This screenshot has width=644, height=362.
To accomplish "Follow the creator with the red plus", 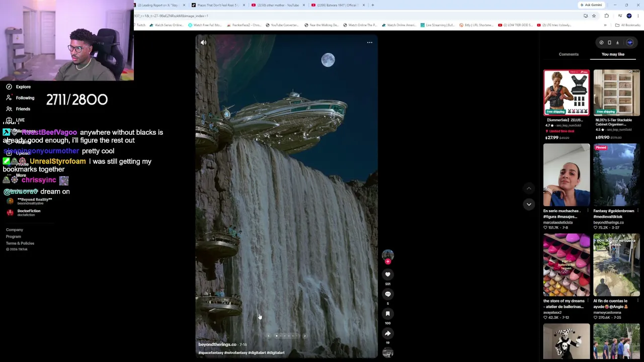I will (x=387, y=262).
